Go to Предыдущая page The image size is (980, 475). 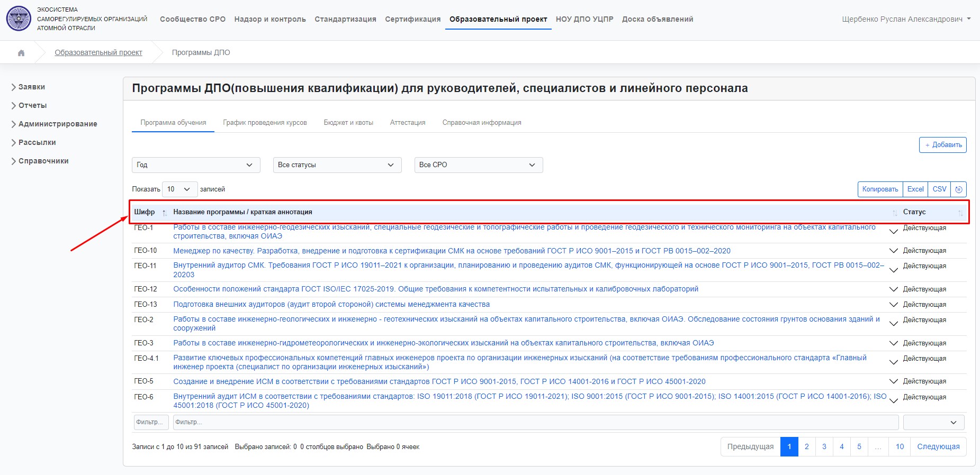coord(750,447)
